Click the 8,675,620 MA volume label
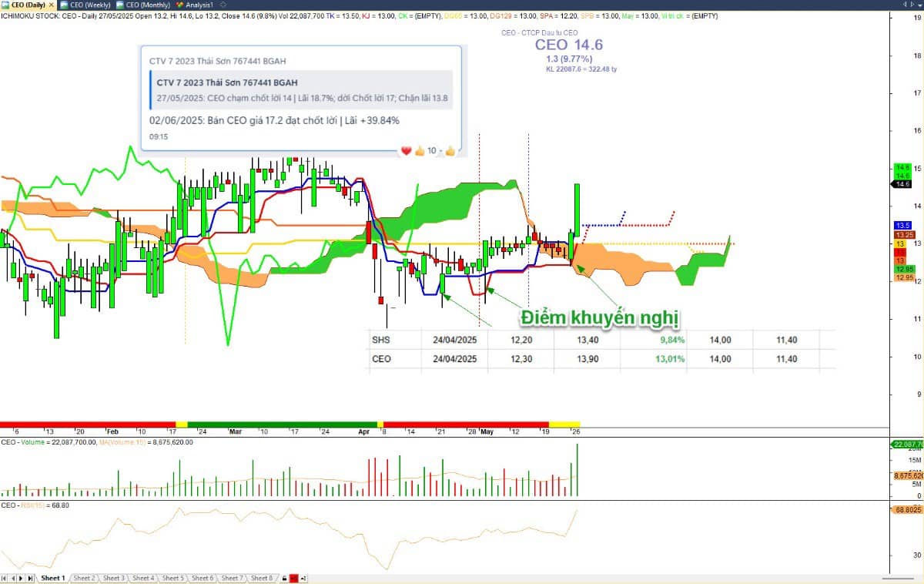Image resolution: width=924 pixels, height=584 pixels. [x=909, y=476]
